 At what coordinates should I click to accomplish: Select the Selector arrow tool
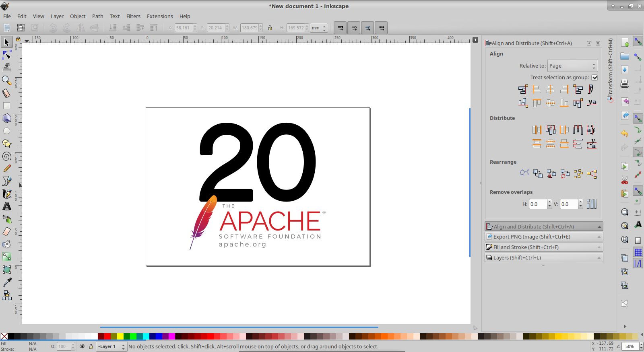click(7, 42)
